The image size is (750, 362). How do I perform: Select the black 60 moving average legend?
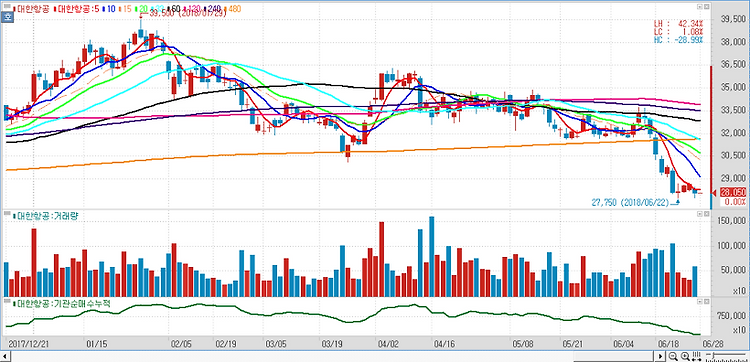tap(174, 9)
